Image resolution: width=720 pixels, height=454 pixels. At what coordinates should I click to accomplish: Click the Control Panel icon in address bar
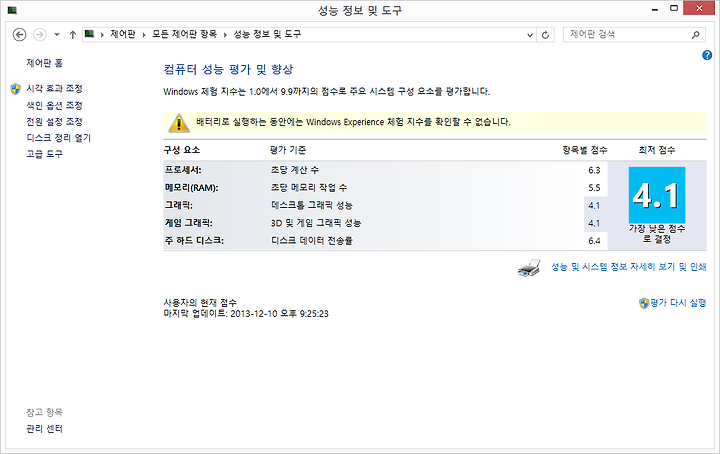click(90, 34)
